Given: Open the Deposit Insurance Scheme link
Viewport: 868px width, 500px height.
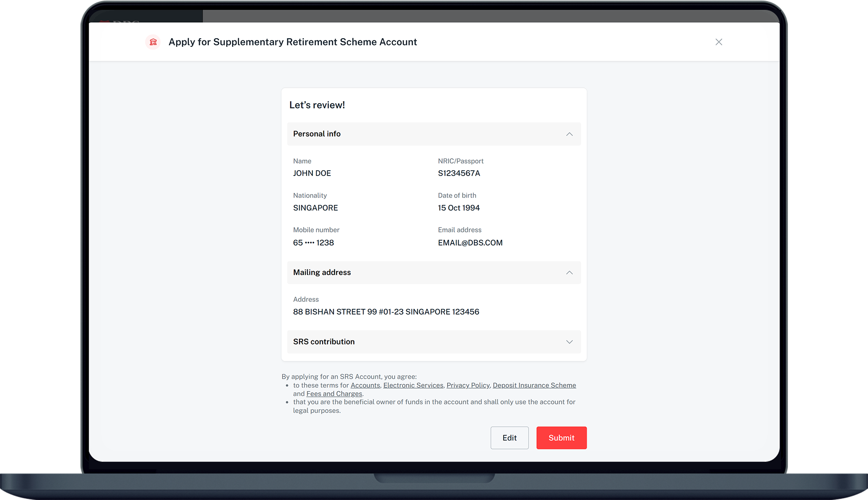Looking at the screenshot, I should tap(534, 385).
